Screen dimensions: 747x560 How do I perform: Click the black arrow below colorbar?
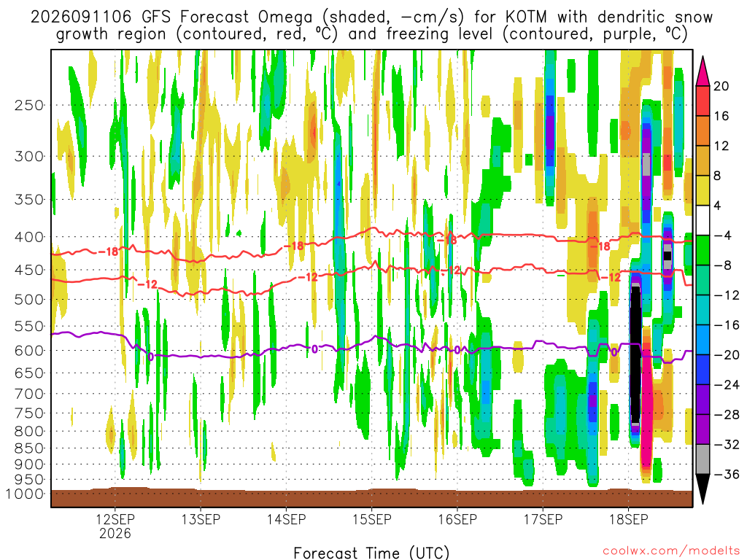coord(703,489)
